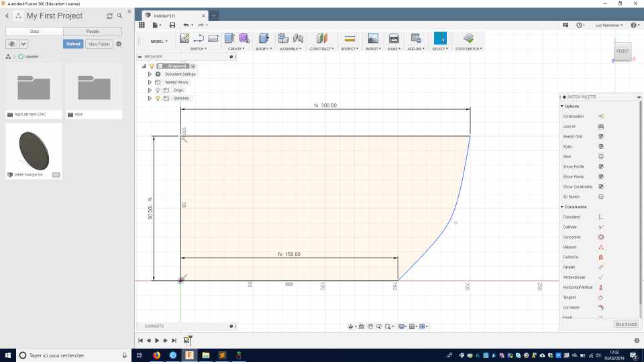This screenshot has height=362, width=644.
Task: Open the File menu dropdown arrow
Action: (160, 25)
